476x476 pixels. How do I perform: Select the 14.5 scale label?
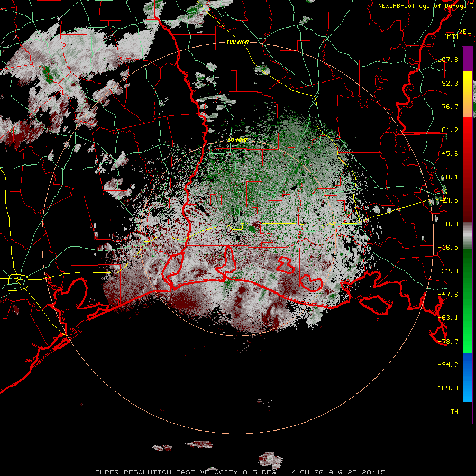450,200
